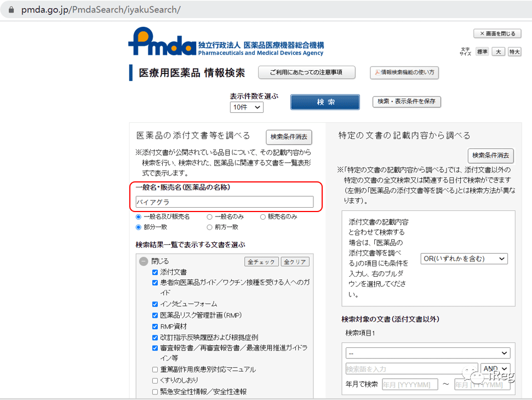Select 販売名のみ radio button

click(262, 217)
